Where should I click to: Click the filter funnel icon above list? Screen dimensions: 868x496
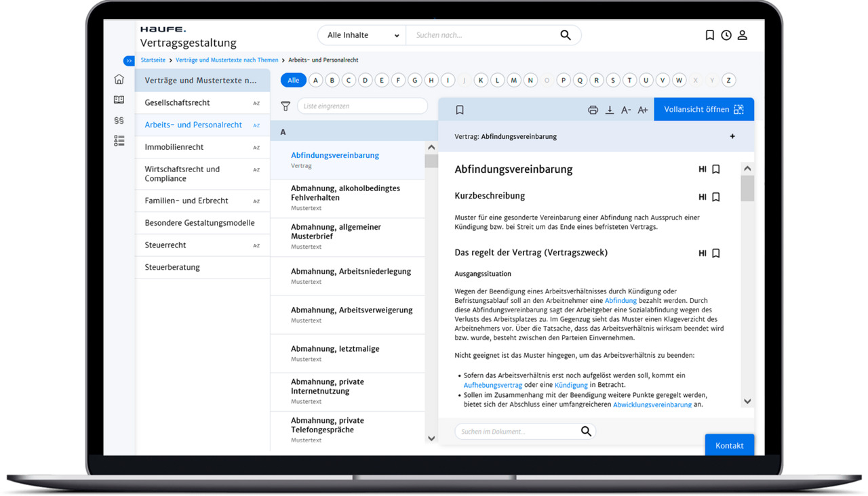click(285, 106)
